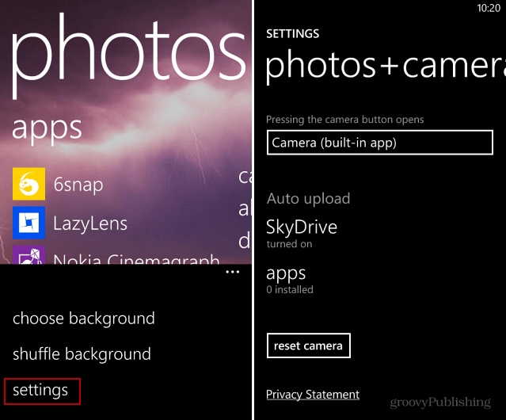The width and height of the screenshot is (506, 420).
Task: Tap the 'turned on' SkyDrive status text
Action: point(290,244)
